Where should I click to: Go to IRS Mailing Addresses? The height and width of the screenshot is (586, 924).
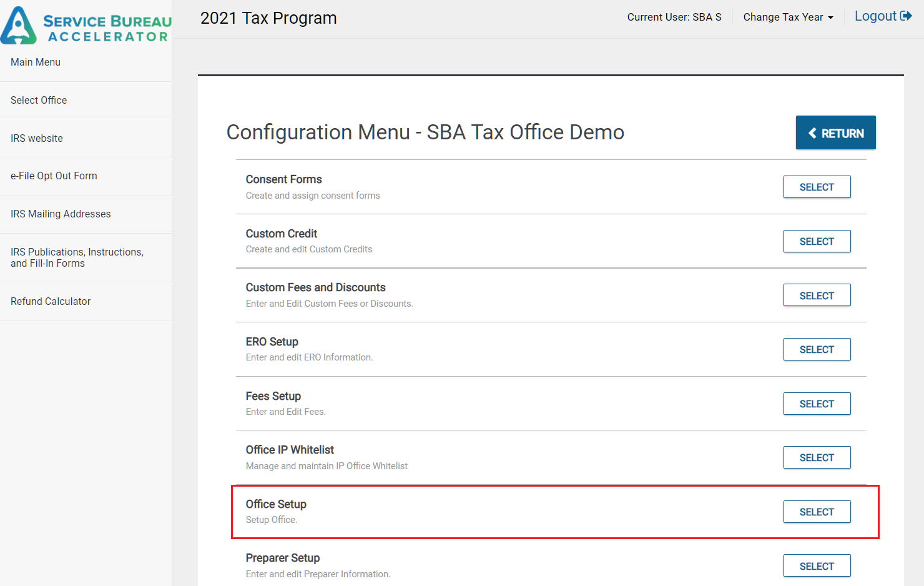(61, 214)
